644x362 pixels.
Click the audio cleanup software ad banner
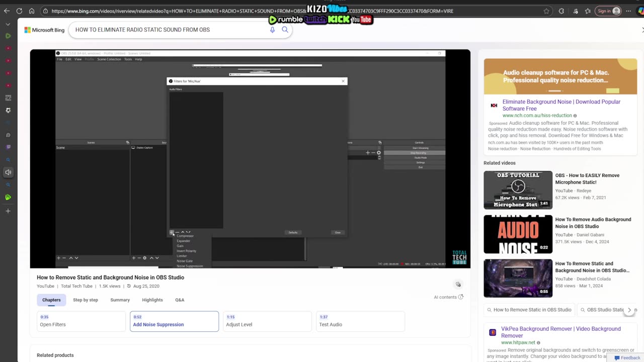coord(560,76)
